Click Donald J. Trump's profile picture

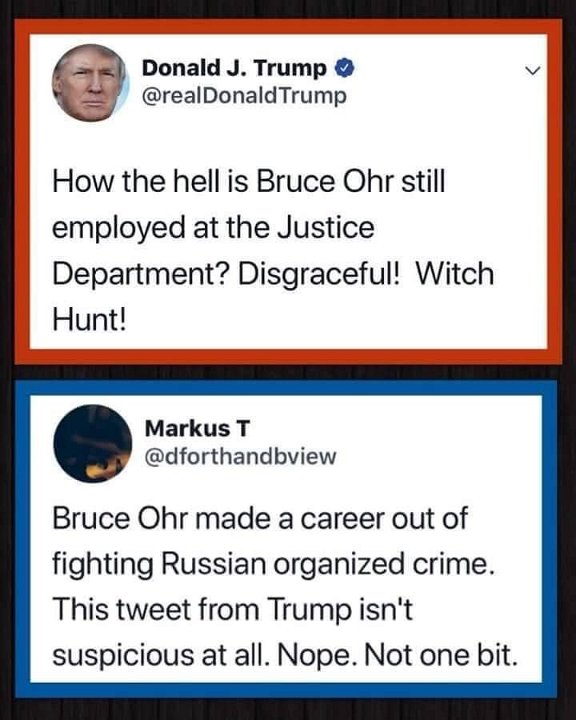[x=90, y=83]
